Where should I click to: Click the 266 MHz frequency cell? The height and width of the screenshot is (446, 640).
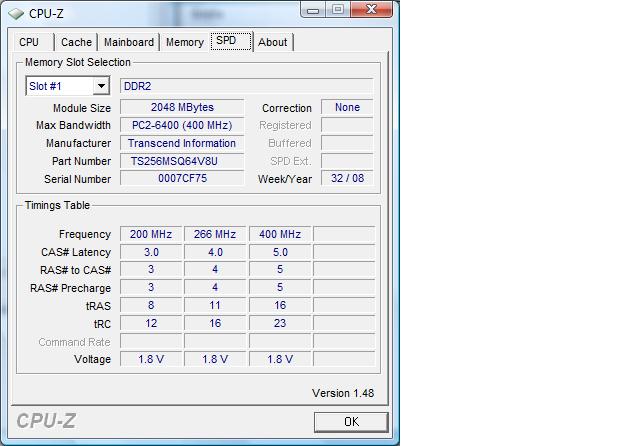click(x=215, y=234)
